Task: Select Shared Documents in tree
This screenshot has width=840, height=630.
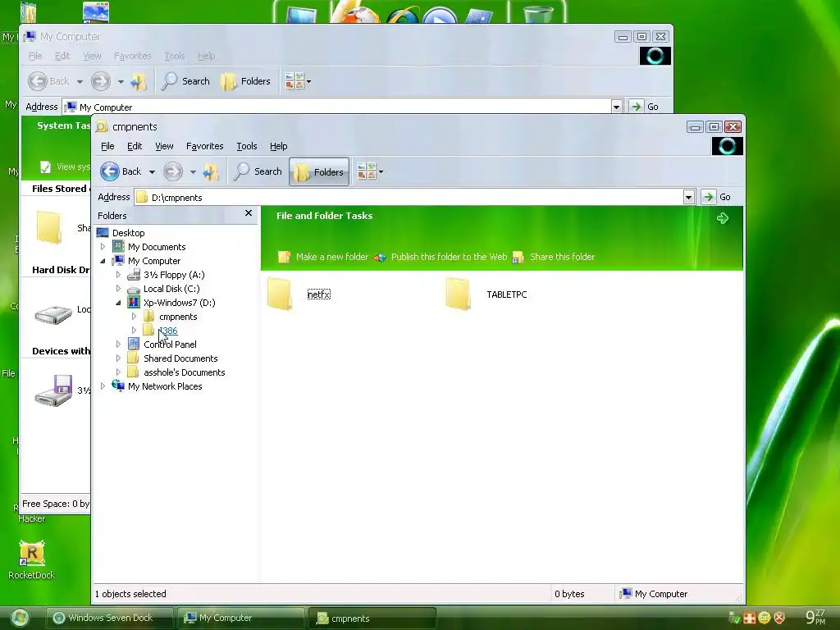Action: (180, 358)
